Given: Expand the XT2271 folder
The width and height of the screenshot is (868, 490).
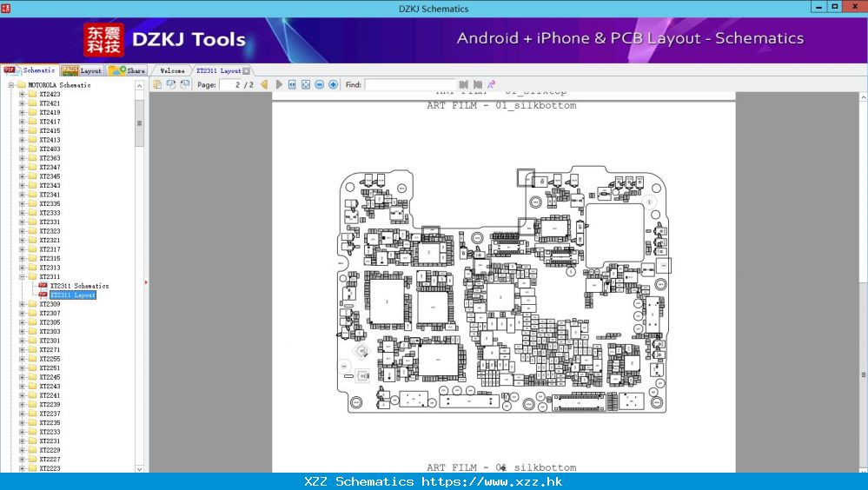Looking at the screenshot, I should tap(22, 350).
